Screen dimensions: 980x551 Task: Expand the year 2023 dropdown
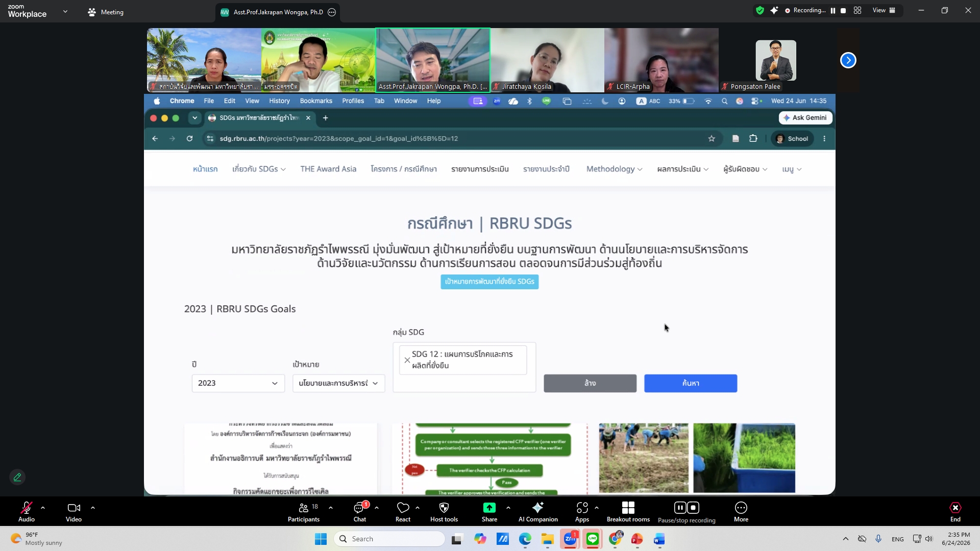pos(238,383)
